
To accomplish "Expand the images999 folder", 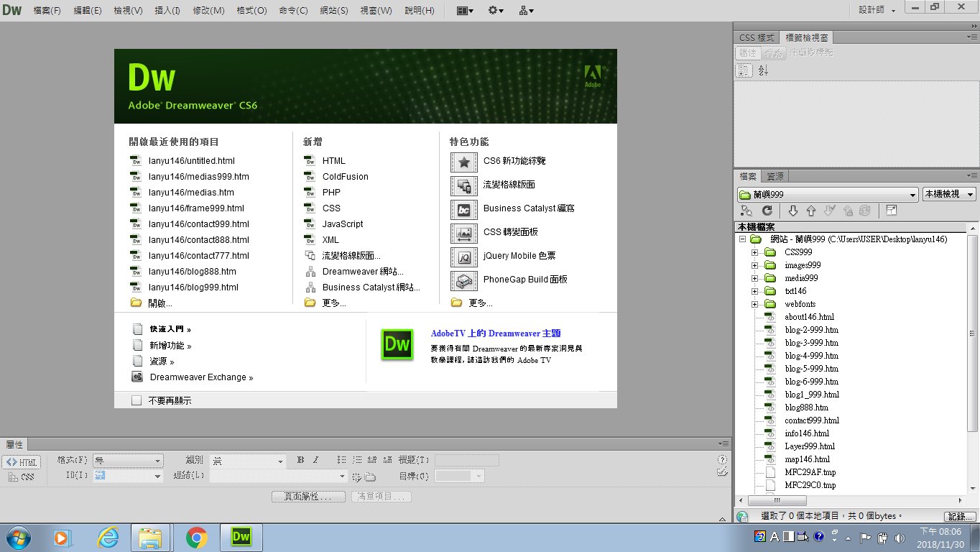I will [x=754, y=265].
